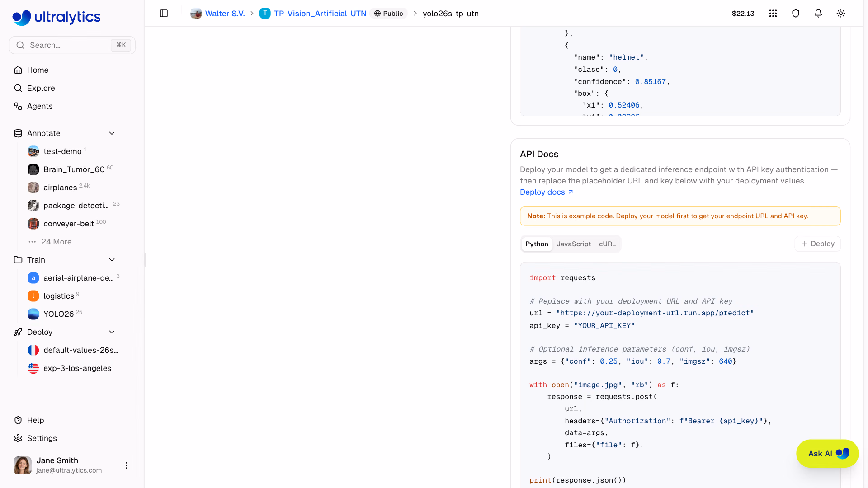The image size is (868, 488).
Task: Click the Settings gear icon
Action: coord(18,438)
